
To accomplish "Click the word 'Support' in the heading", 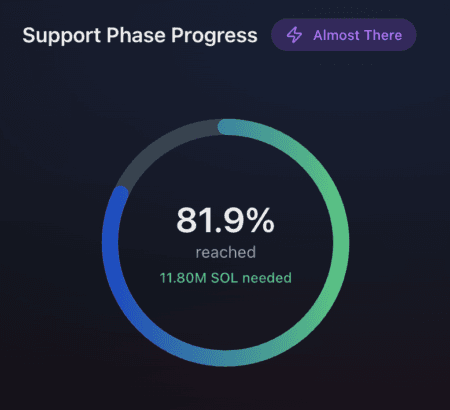I will 62,36.
